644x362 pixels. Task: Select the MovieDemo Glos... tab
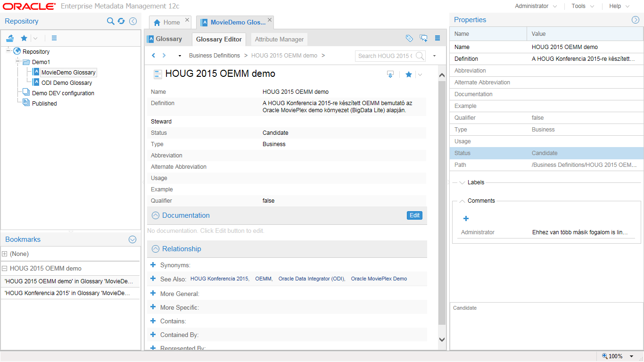233,22
